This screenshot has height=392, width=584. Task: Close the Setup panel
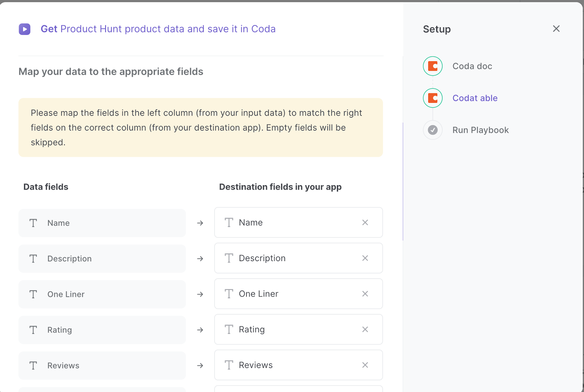pyautogui.click(x=556, y=29)
